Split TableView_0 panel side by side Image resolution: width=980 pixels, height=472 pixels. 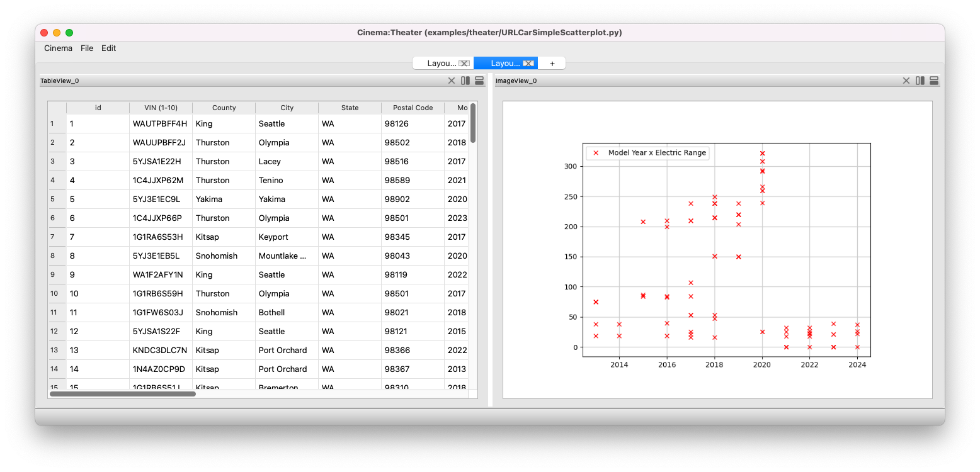click(465, 81)
